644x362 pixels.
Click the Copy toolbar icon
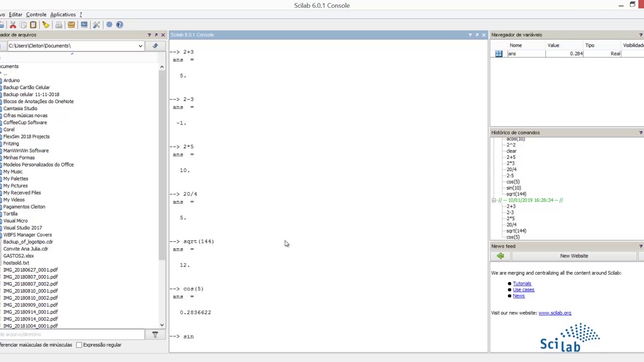tap(23, 25)
